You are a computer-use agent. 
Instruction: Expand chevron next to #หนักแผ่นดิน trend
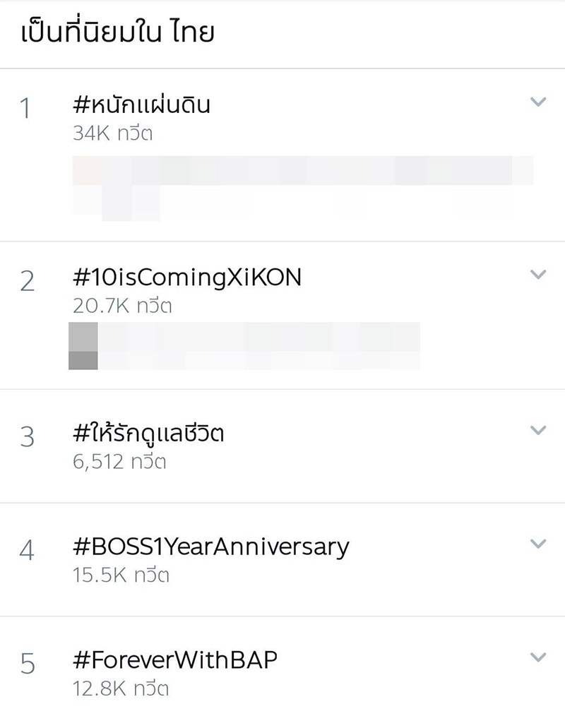tap(538, 102)
